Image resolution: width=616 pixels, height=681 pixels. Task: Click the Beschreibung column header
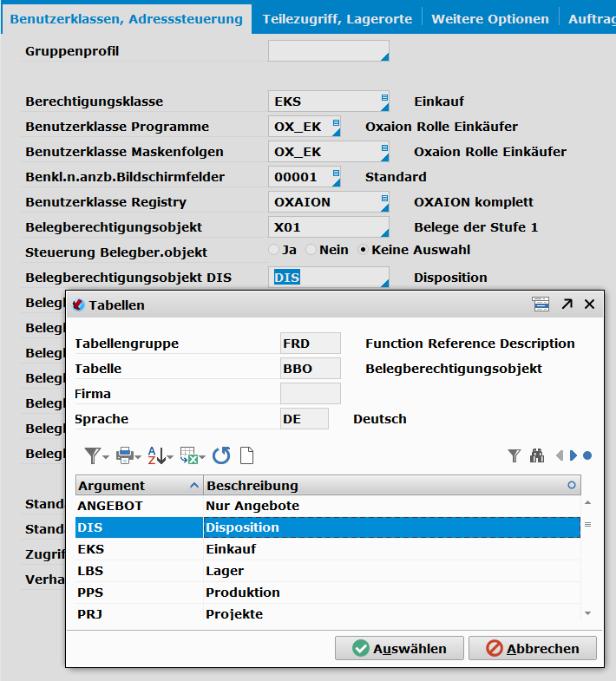click(392, 485)
